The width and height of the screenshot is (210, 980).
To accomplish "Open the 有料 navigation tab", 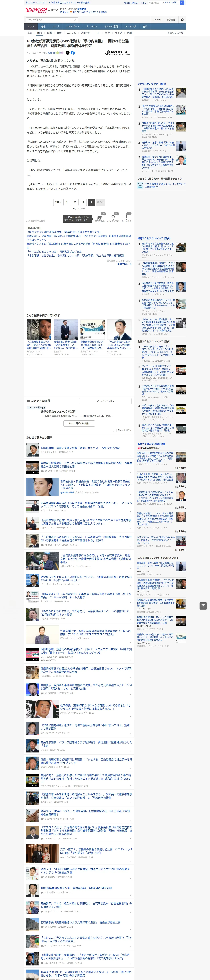I will click(145, 26).
